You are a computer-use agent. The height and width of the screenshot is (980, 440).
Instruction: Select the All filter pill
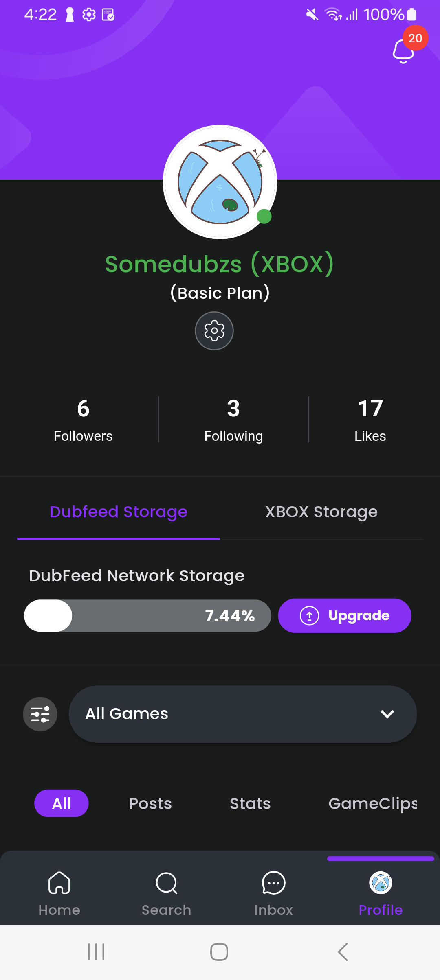tap(62, 803)
